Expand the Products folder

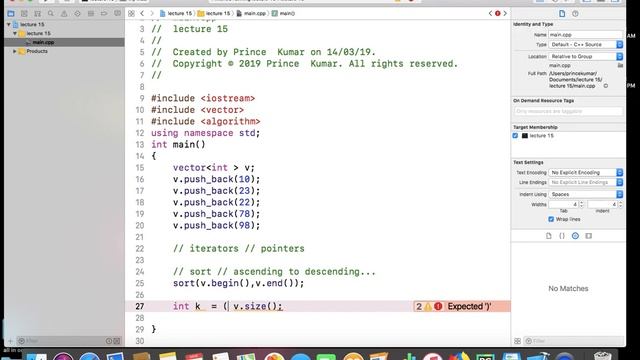click(15, 51)
